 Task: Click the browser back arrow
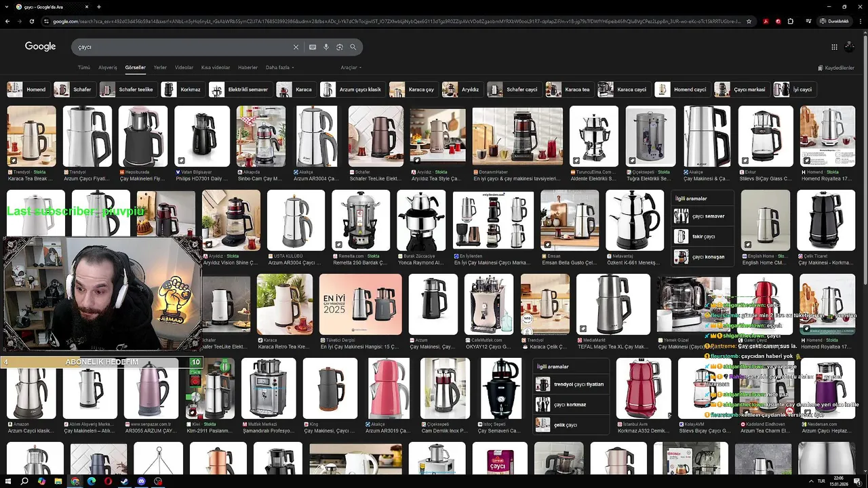pos(7,21)
